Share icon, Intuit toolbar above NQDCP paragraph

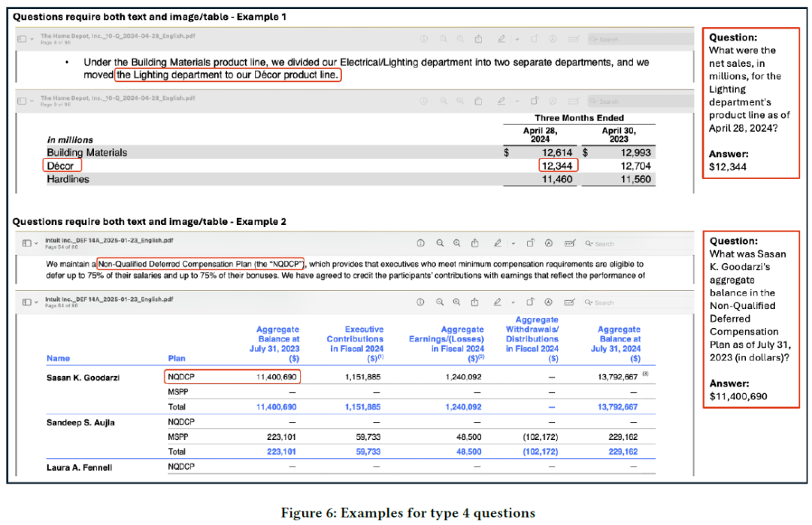click(x=475, y=242)
